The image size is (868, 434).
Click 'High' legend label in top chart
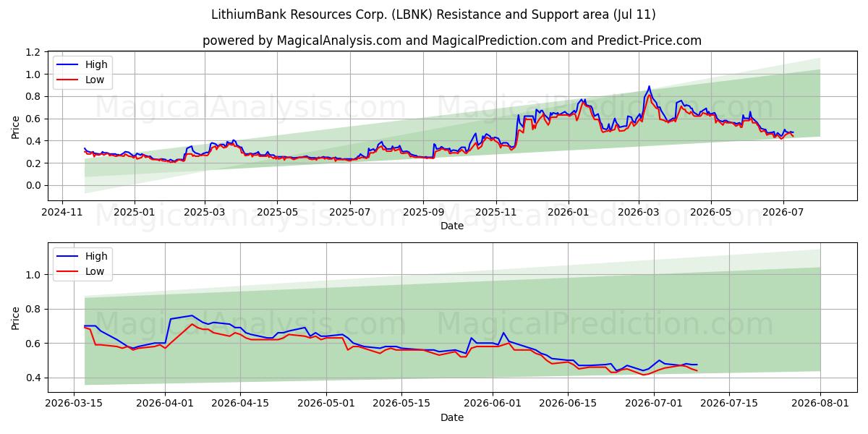pos(96,64)
